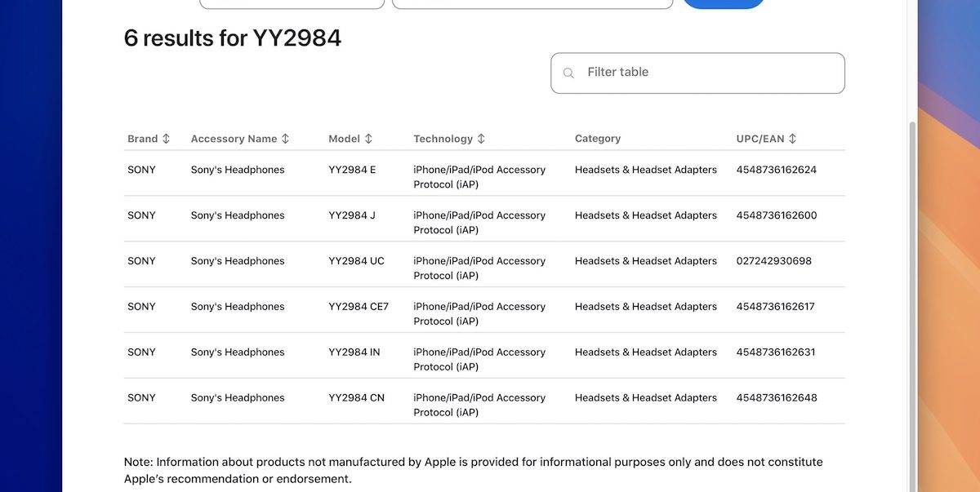The height and width of the screenshot is (492, 980).
Task: Click the wide search field at top
Action: pyautogui.click(x=532, y=3)
